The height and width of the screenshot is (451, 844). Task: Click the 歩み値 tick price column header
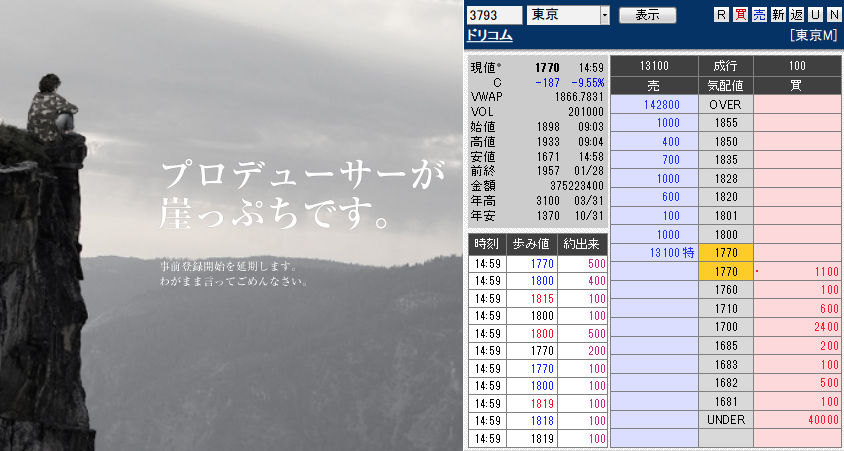click(531, 244)
